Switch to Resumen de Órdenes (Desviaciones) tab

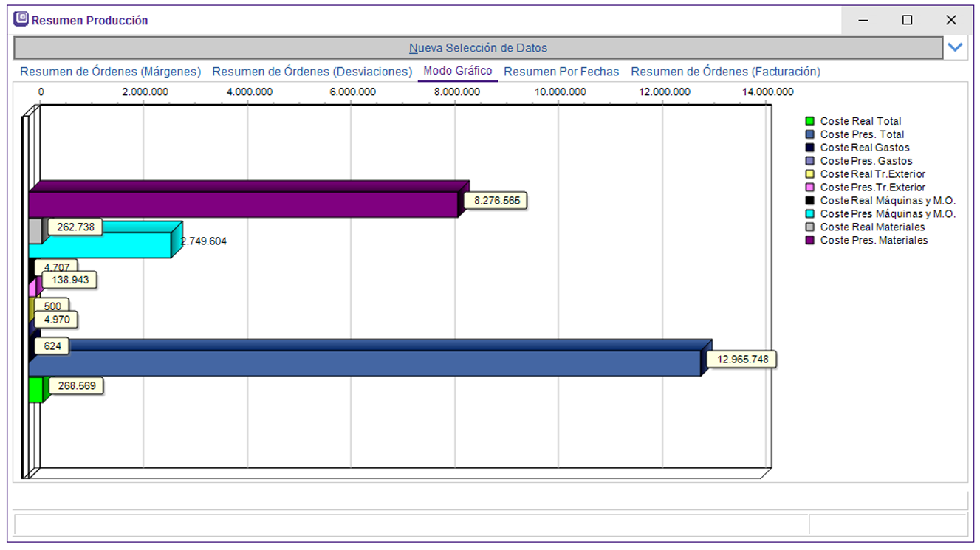(x=312, y=72)
